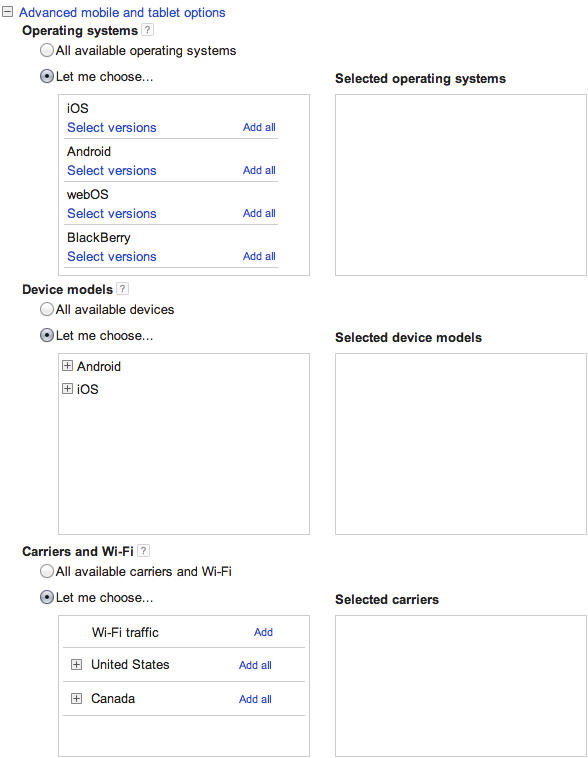Viewport: 588px width, 758px height.
Task: Open help icon next to Carriers and Wi-Fi
Action: coord(143,551)
